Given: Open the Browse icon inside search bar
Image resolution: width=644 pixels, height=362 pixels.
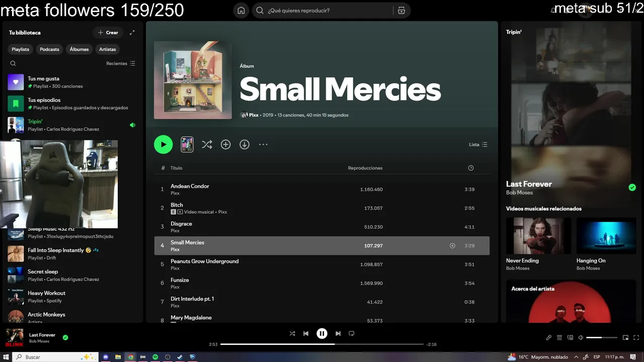Looking at the screenshot, I should click(x=401, y=11).
